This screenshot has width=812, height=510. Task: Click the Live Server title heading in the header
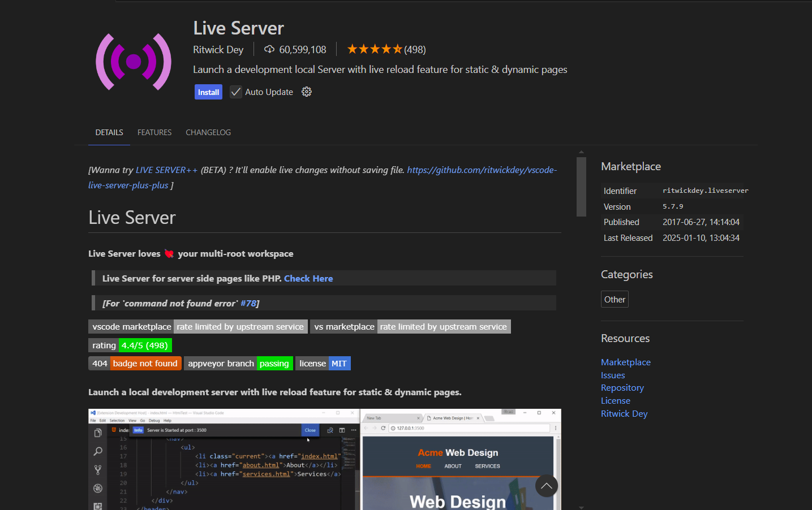[238, 28]
